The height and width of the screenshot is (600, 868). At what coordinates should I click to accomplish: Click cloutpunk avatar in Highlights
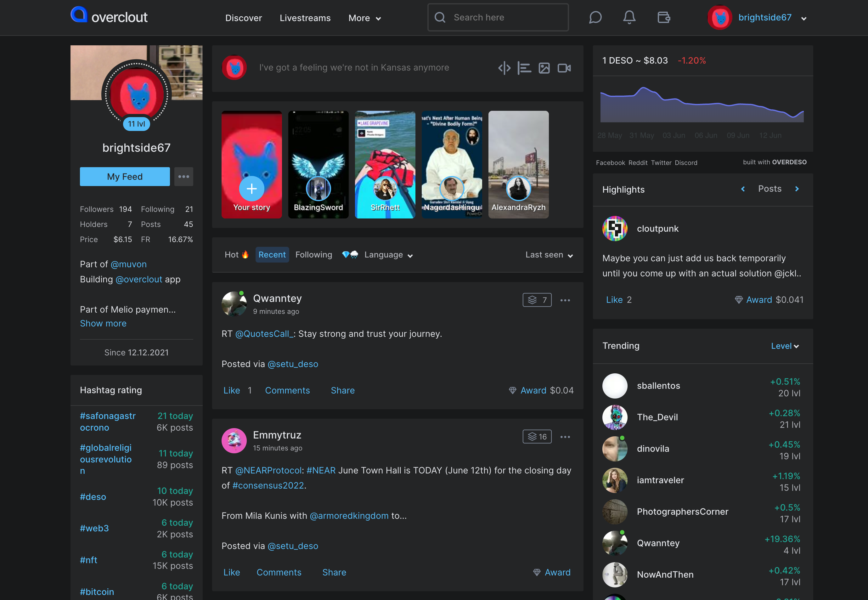pos(615,229)
